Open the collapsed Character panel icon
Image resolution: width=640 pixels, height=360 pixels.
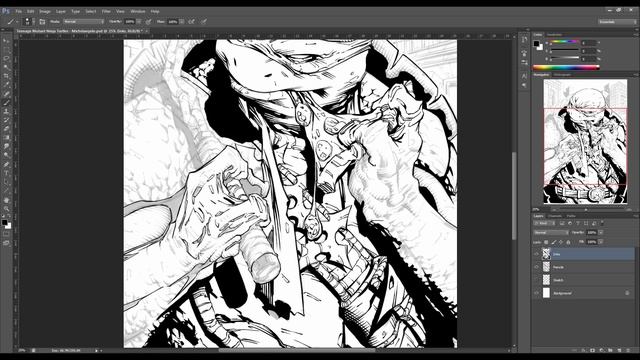[524, 76]
